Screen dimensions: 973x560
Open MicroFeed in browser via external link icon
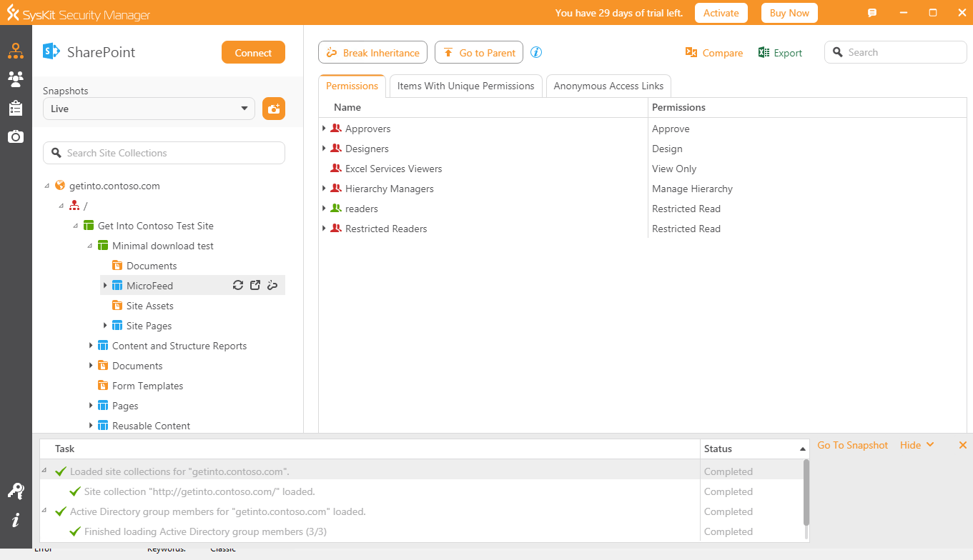click(255, 286)
